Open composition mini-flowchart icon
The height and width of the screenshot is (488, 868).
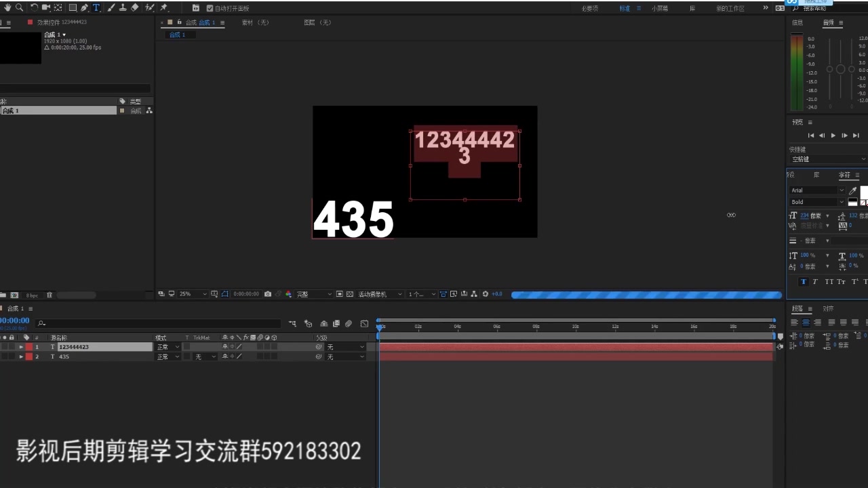coord(292,324)
